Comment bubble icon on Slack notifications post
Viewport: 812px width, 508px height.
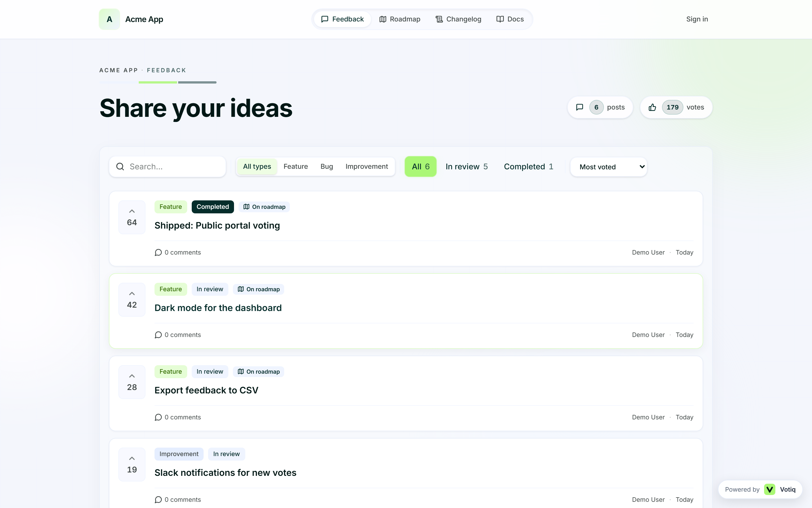coord(158,499)
